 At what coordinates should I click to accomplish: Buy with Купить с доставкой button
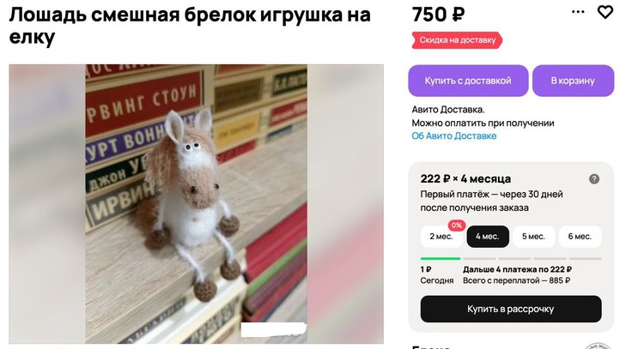click(468, 81)
